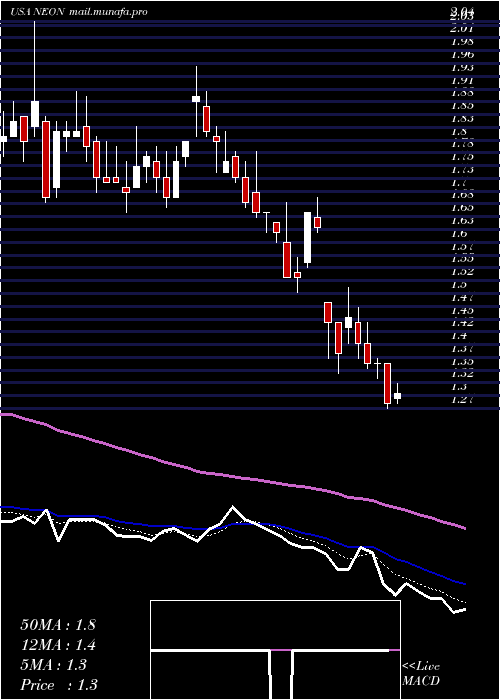
Task: Click the MACD histogram box
Action: pyautogui.click(x=275, y=650)
